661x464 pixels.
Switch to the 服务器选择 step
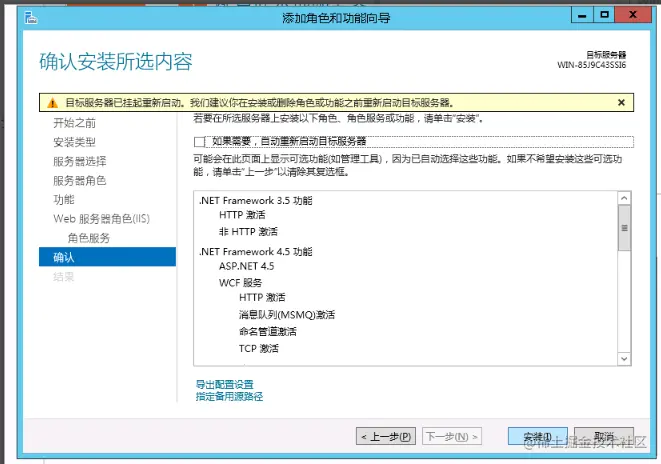pyautogui.click(x=80, y=161)
